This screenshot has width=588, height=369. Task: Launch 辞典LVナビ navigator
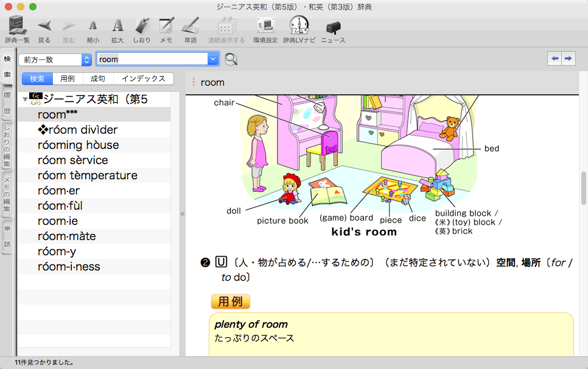click(299, 30)
